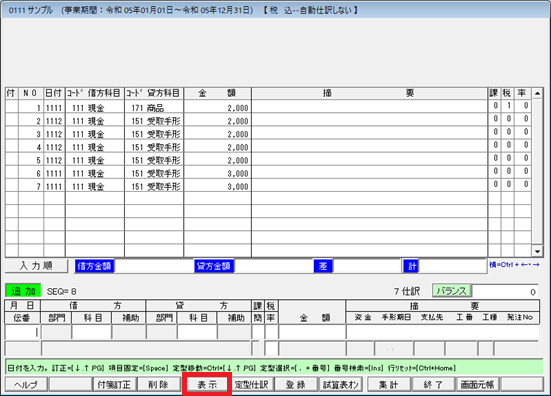Click the 貸方 補助 input field
This screenshot has height=396, width=551.
pyautogui.click(x=234, y=332)
